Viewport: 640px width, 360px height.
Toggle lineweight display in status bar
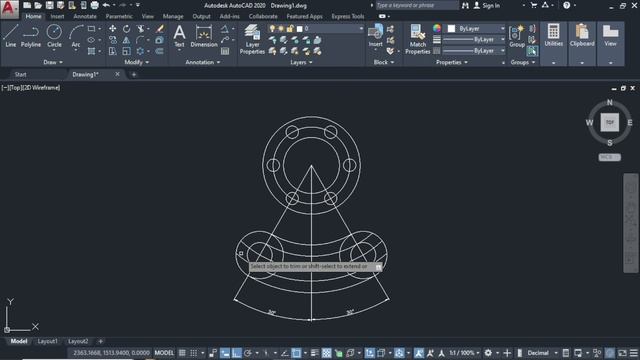(315, 353)
